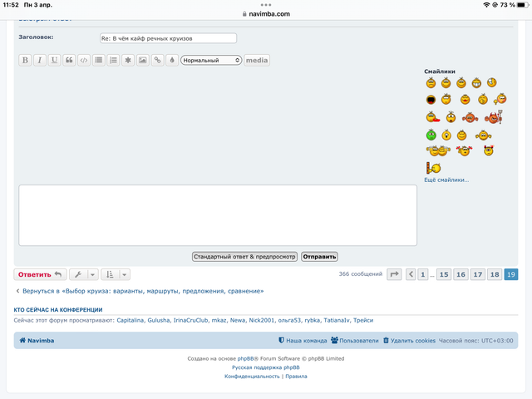Open Пользователи members link

[355, 340]
